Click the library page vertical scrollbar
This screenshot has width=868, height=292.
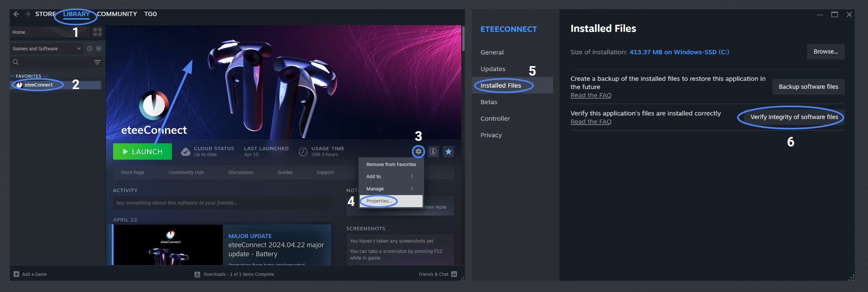click(x=463, y=38)
